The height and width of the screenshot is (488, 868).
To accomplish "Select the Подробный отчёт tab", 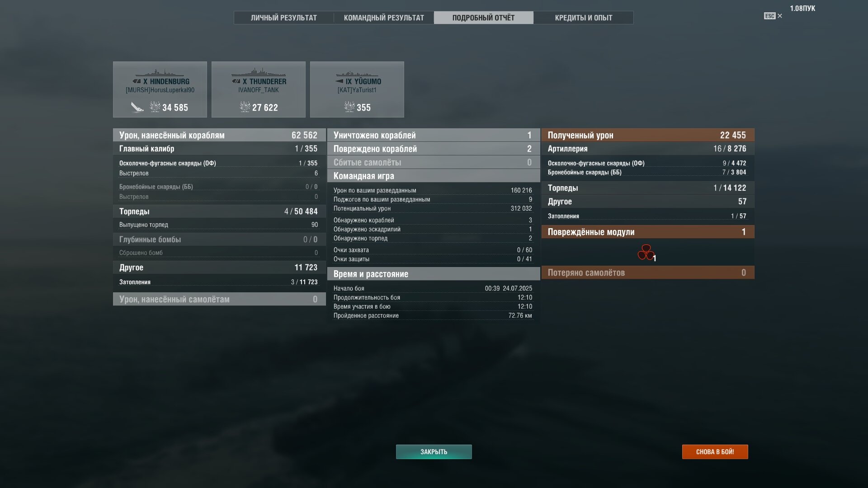I will point(483,18).
